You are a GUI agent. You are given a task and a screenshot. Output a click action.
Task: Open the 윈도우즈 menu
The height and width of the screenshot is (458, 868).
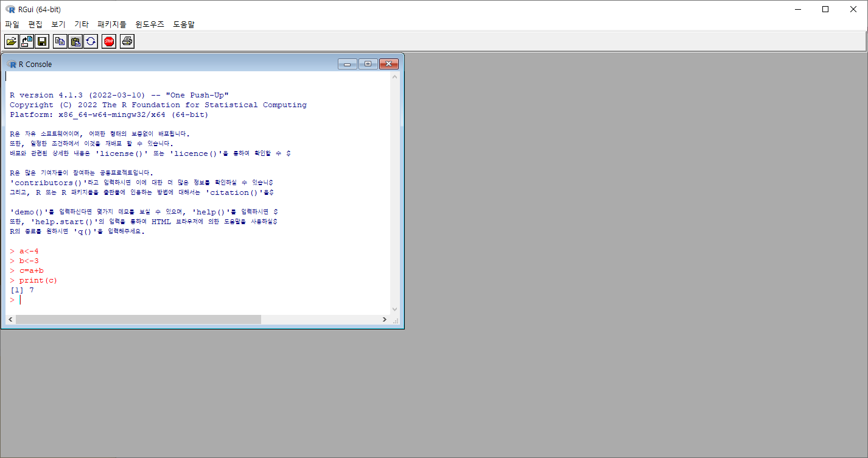pyautogui.click(x=150, y=24)
